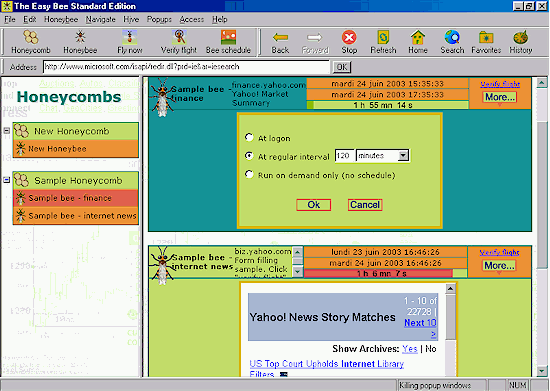
Task: Click OK next to the address bar
Action: pyautogui.click(x=342, y=67)
